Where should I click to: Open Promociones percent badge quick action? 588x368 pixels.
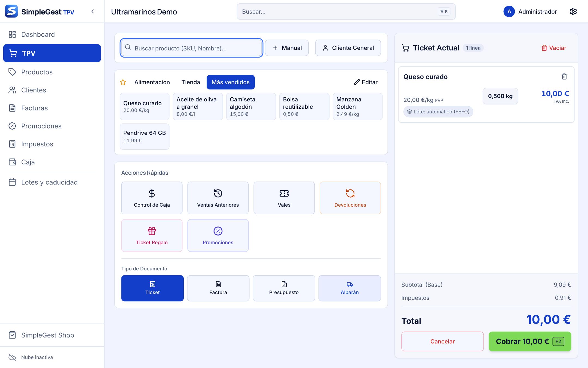click(x=218, y=236)
